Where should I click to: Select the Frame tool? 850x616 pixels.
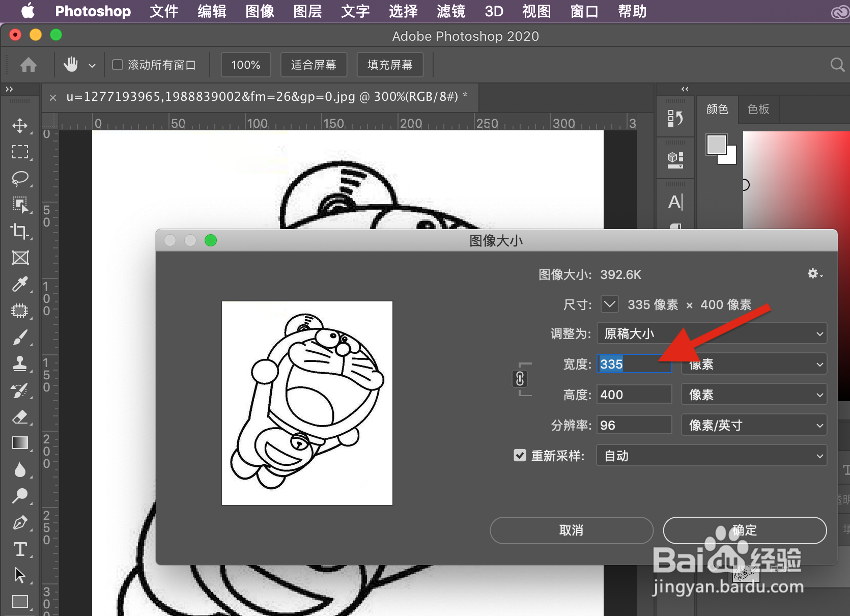tap(20, 258)
